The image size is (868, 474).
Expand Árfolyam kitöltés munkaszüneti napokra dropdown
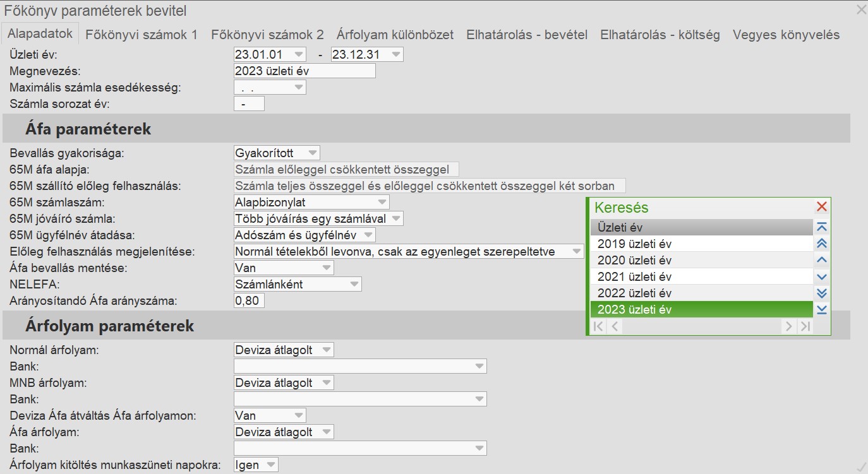click(270, 465)
